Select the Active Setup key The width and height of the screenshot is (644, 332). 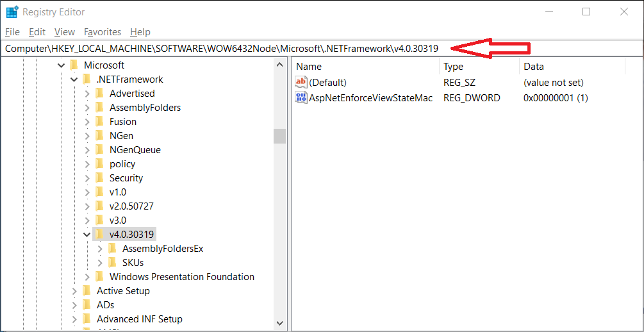click(123, 291)
